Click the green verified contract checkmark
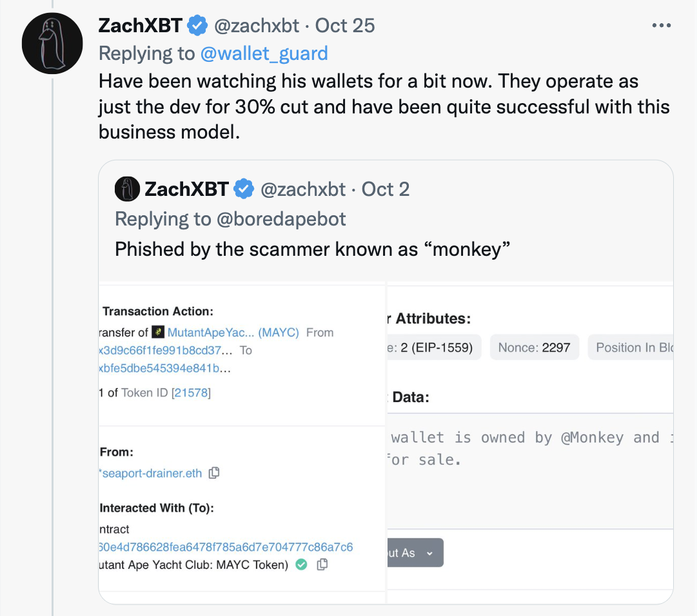The height and width of the screenshot is (616, 699). click(301, 564)
